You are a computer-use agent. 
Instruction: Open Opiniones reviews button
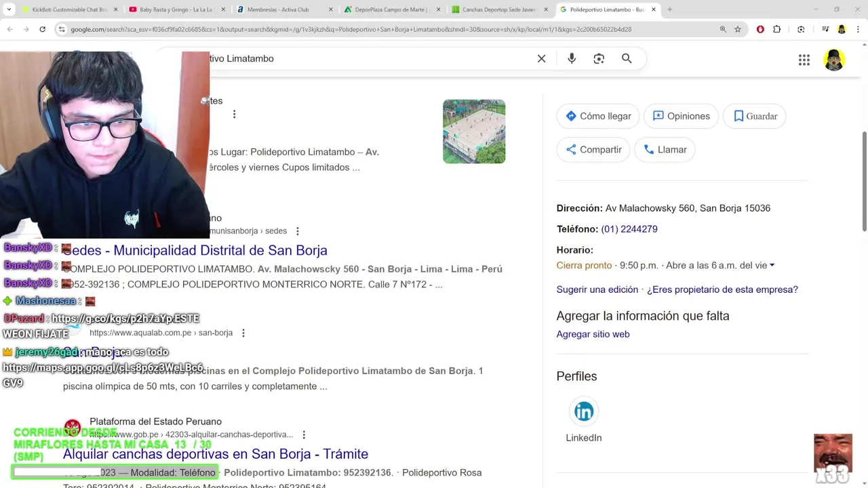click(x=681, y=116)
